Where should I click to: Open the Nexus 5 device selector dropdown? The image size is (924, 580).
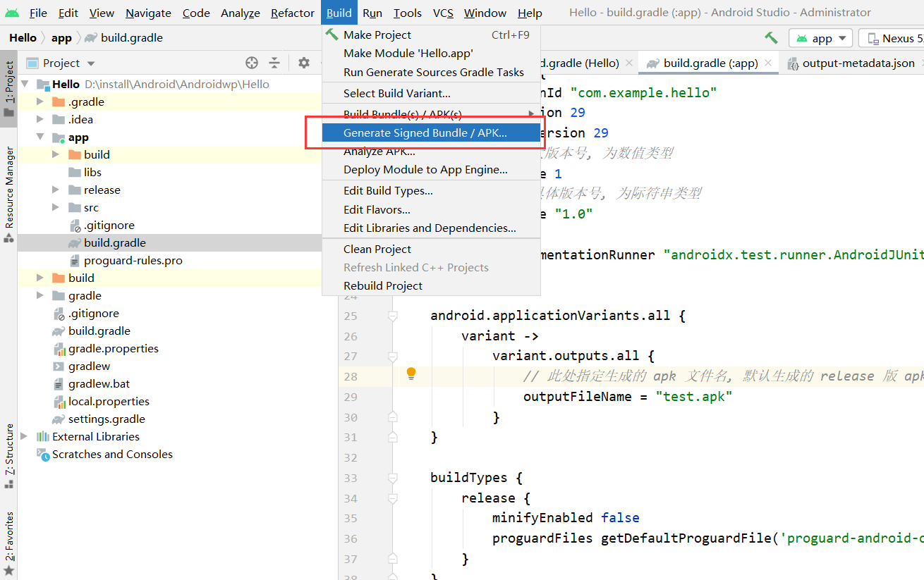click(x=892, y=38)
